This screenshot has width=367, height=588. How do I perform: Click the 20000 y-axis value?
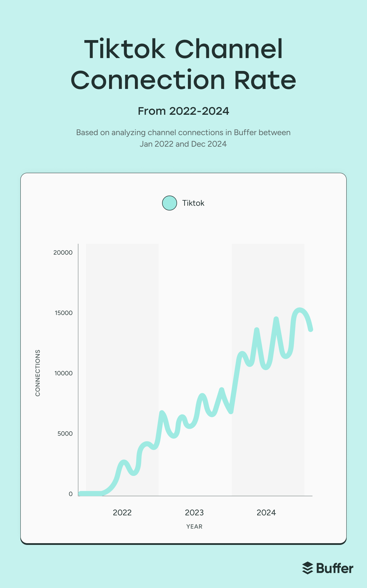[x=63, y=253]
